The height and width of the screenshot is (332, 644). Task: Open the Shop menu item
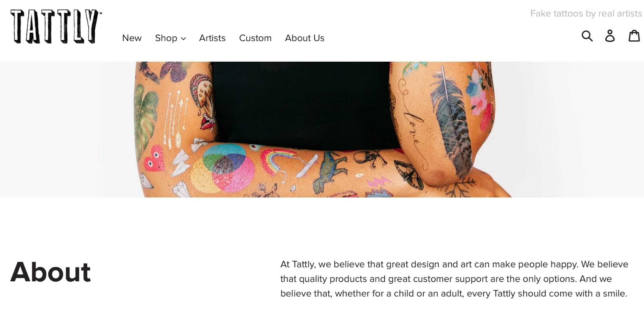pos(170,38)
